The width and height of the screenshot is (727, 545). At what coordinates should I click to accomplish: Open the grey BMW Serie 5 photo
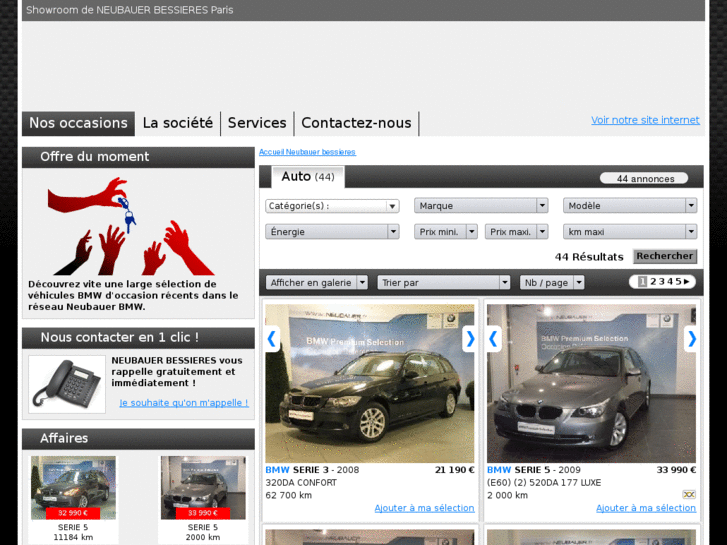click(592, 383)
